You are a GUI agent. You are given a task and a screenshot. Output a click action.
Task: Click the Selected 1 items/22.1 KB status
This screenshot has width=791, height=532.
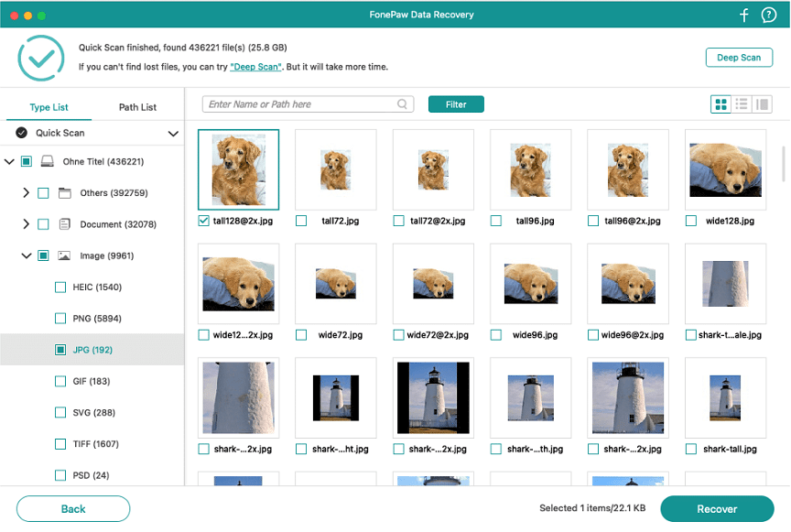tap(592, 508)
